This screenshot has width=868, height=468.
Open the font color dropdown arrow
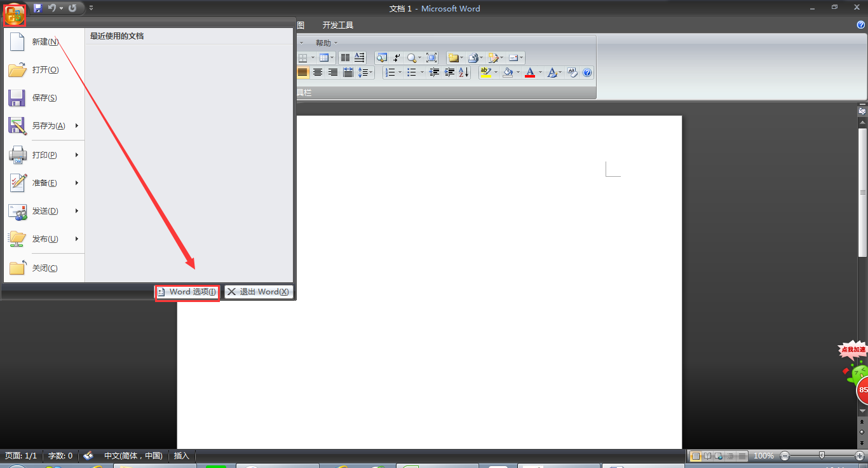(540, 72)
